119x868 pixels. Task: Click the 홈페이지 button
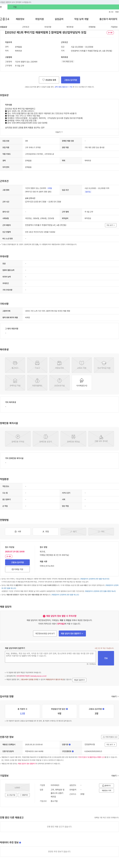pos(106,785)
